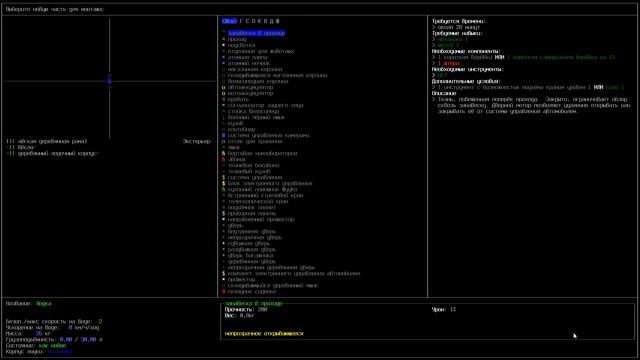This screenshot has height=360, width=640.
Task: Pick 'магазинная корзина' entry
Action: 255,69
